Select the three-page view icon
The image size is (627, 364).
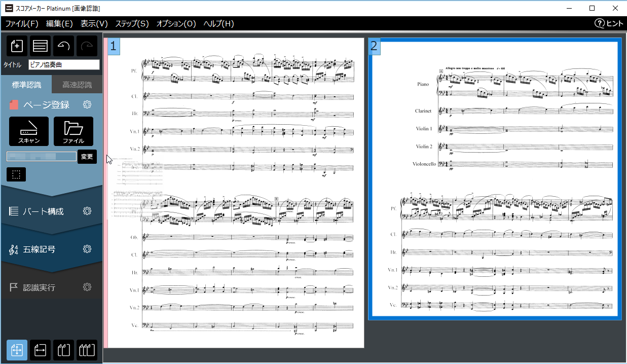[87, 350]
